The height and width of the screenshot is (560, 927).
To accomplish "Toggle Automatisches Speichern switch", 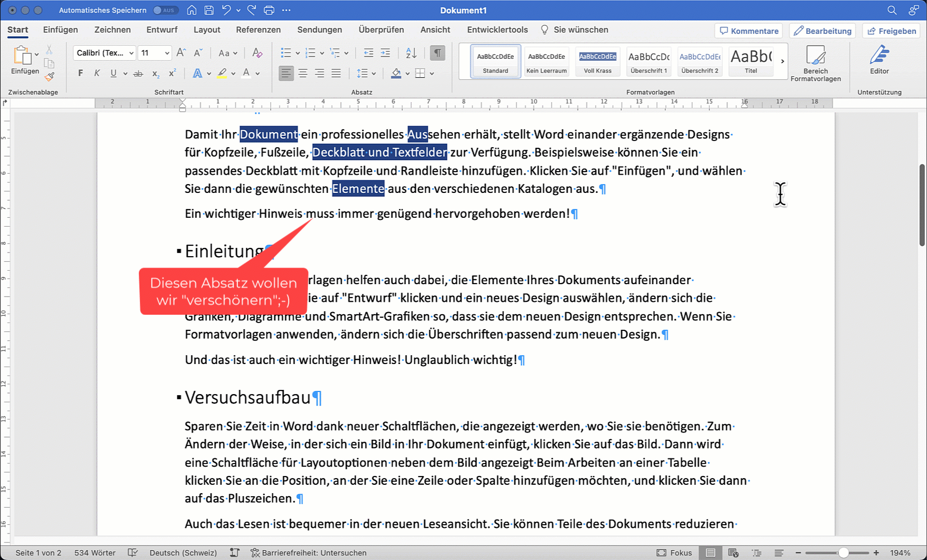I will (x=164, y=10).
